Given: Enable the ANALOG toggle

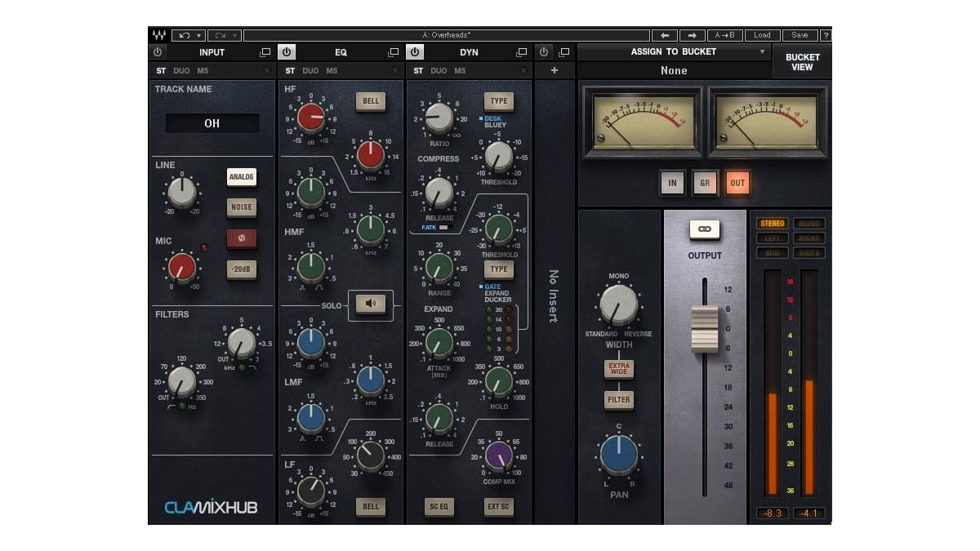Looking at the screenshot, I should 242,177.
